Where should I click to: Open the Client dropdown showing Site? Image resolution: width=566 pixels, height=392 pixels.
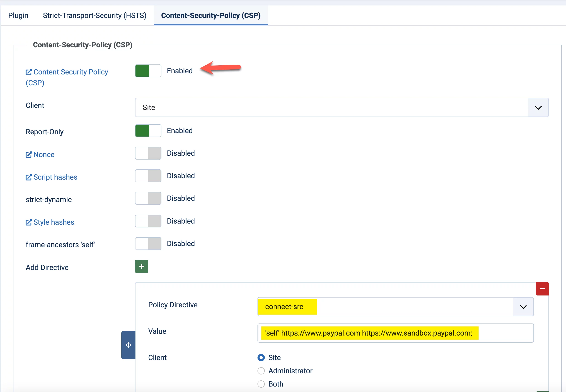[x=342, y=108]
